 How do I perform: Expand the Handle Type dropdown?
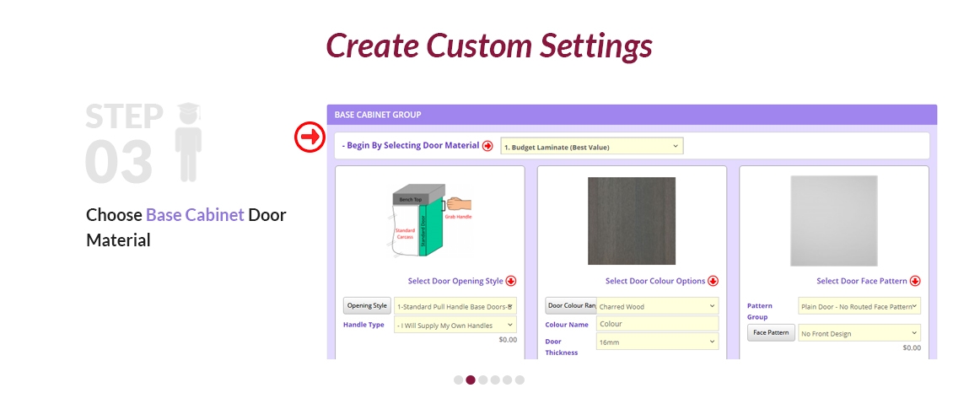pyautogui.click(x=455, y=325)
